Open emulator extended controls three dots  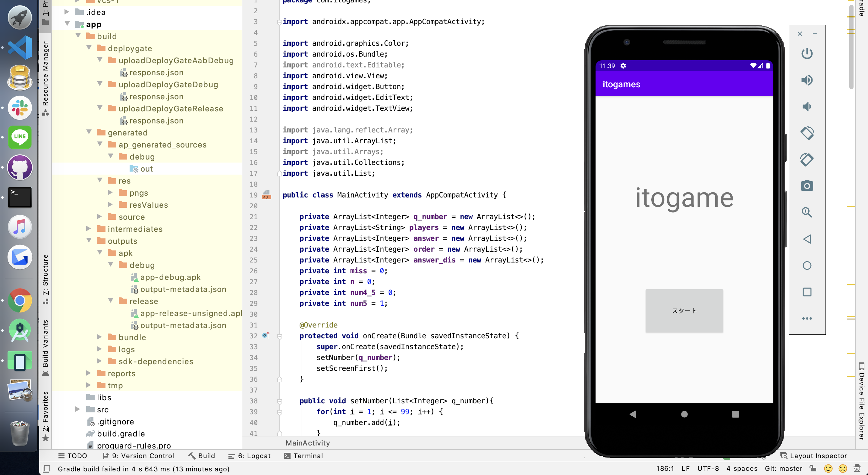point(807,318)
